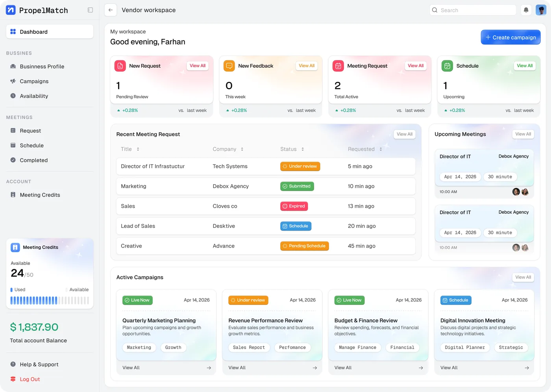Open View All arrow under Quarterly Marketing Planning
This screenshot has width=551, height=392.
pos(209,368)
